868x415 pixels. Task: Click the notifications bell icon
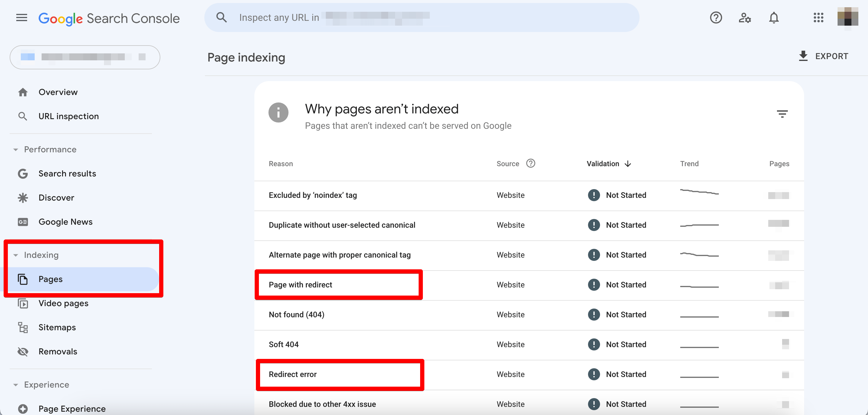(x=774, y=18)
